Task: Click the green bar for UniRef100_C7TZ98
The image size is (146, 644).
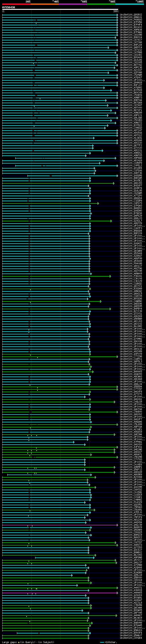Action: [x=60, y=357]
